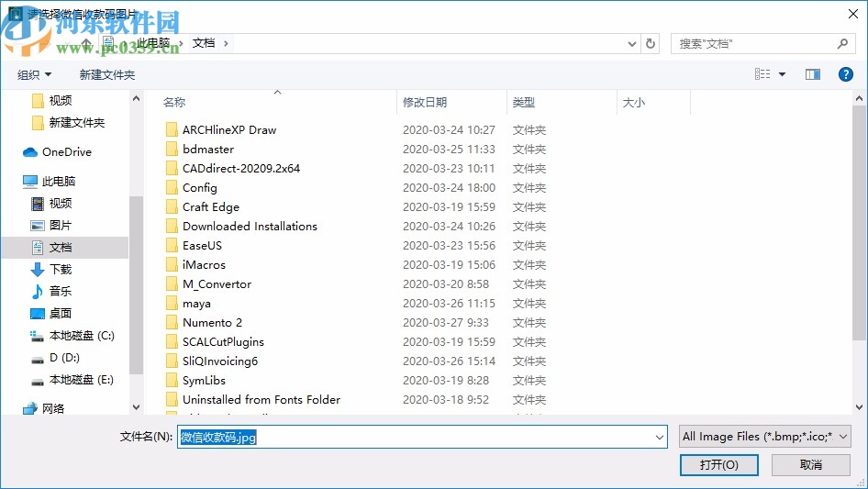Click the 图片 pictures icon in sidebar
This screenshot has height=489, width=868.
point(37,226)
